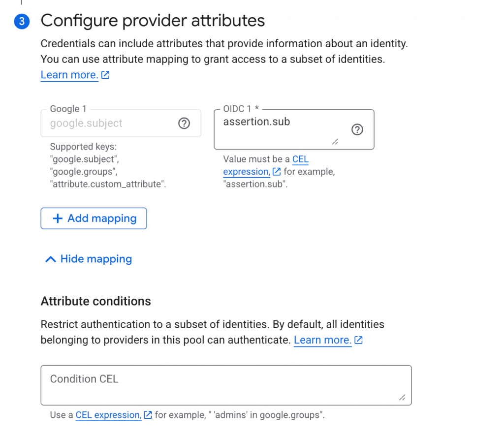Click external-link icon below the Condition CEL box

[147, 415]
